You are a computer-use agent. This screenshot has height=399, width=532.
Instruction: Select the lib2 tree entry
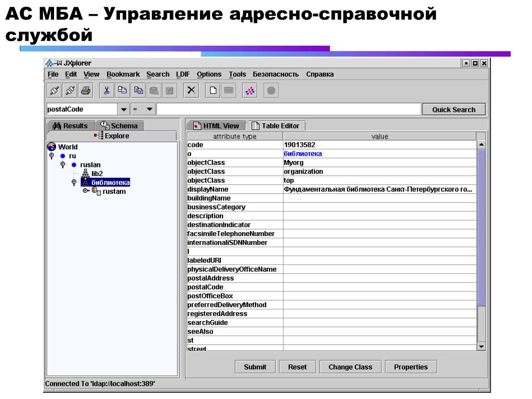click(x=97, y=174)
